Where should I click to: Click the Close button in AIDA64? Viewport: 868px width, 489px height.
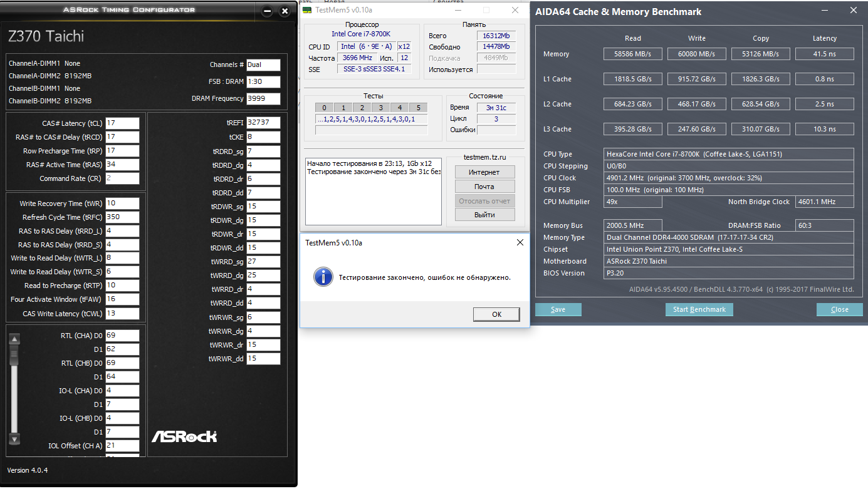pos(839,309)
